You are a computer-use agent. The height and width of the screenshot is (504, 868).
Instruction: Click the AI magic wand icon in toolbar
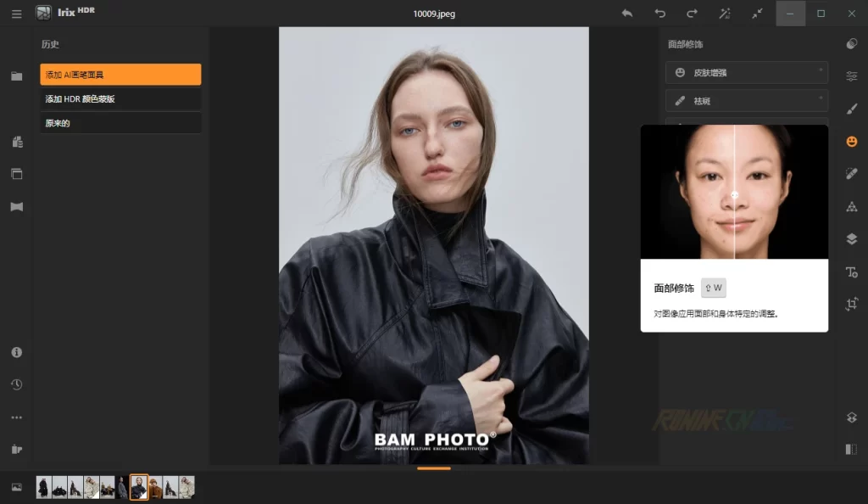[x=723, y=14]
